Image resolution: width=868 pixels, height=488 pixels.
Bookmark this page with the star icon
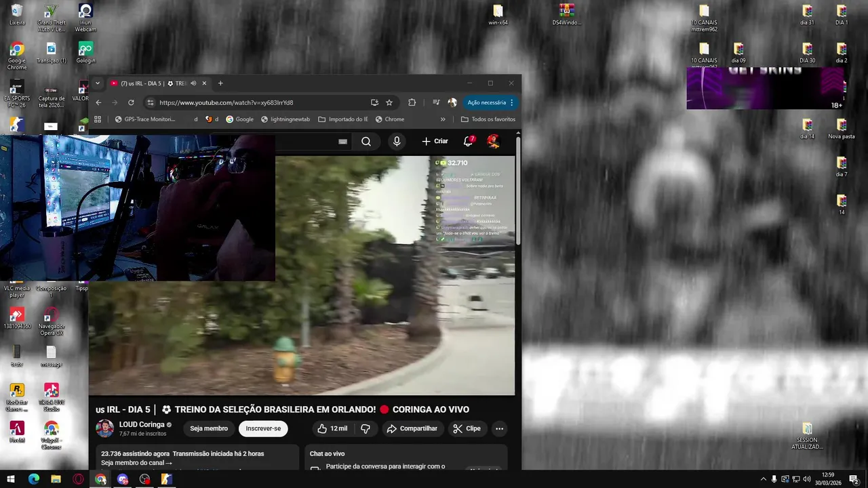pyautogui.click(x=389, y=102)
